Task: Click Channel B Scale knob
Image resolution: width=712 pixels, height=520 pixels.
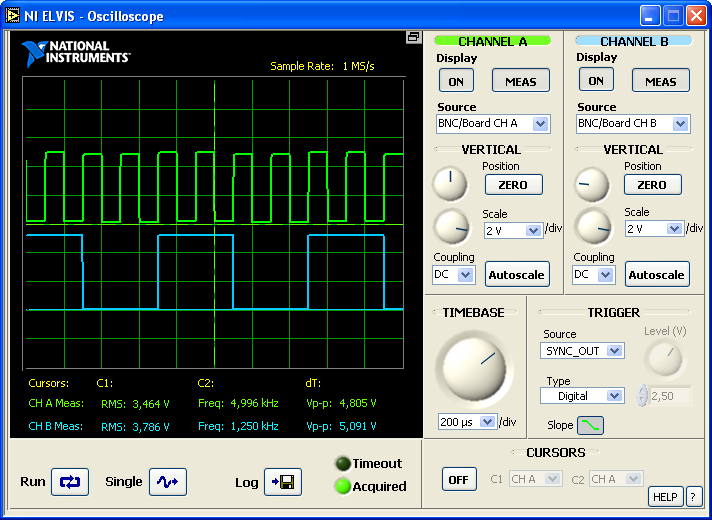Action: (x=593, y=227)
